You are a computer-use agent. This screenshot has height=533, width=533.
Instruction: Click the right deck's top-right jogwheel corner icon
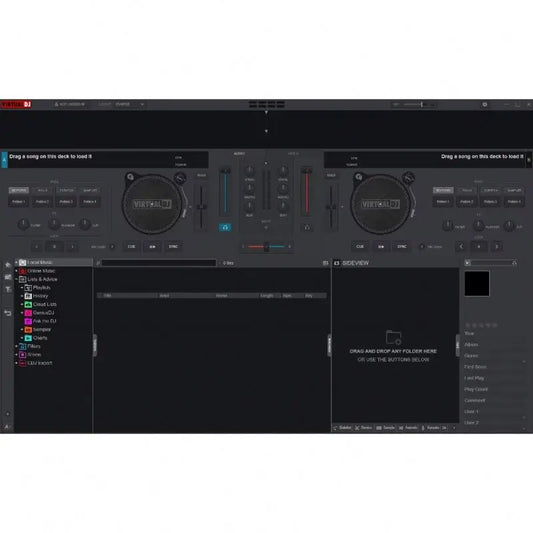pos(408,177)
